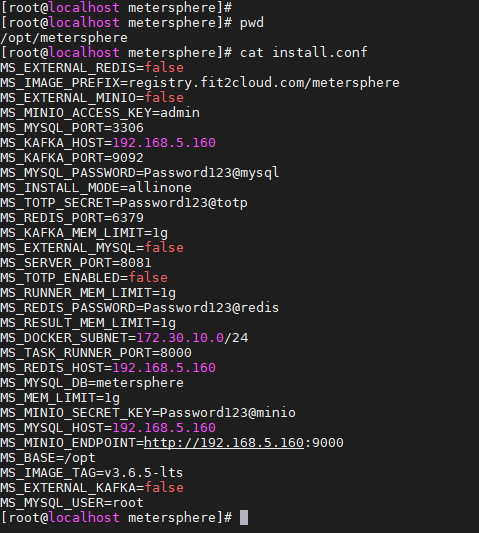Click the /opt/metersphere path output
479x533 pixels.
coord(64,38)
